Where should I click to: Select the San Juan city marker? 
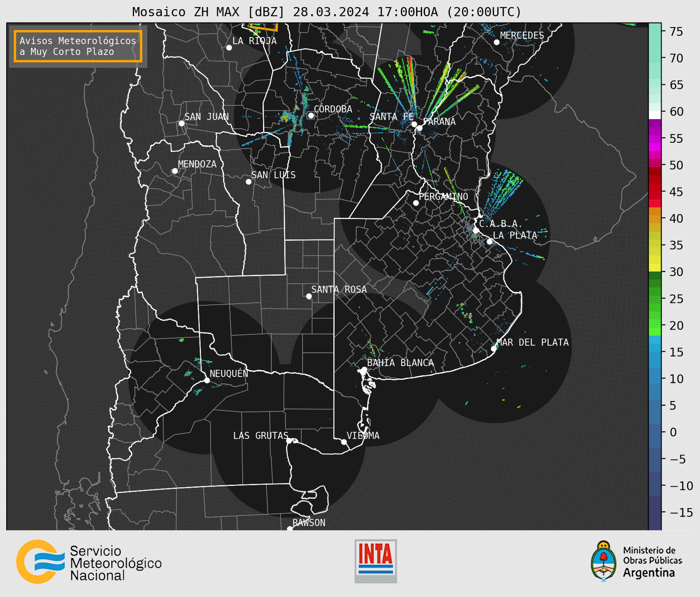pos(181,123)
